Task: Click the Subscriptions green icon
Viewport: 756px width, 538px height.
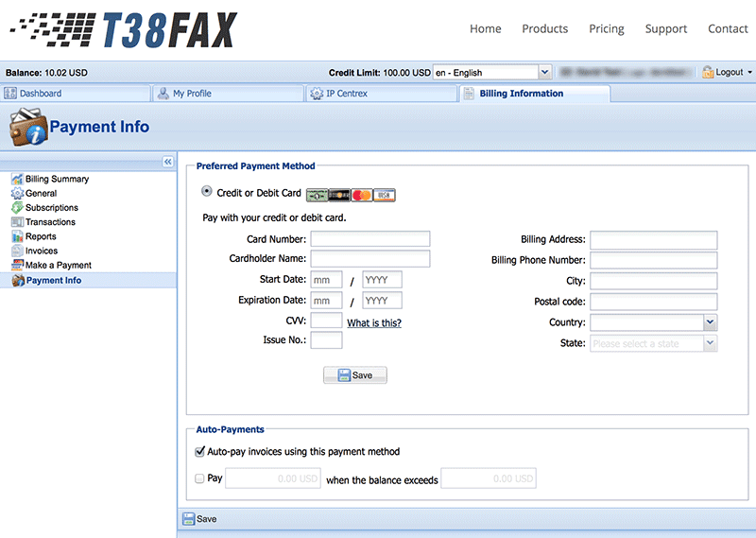Action: (17, 207)
